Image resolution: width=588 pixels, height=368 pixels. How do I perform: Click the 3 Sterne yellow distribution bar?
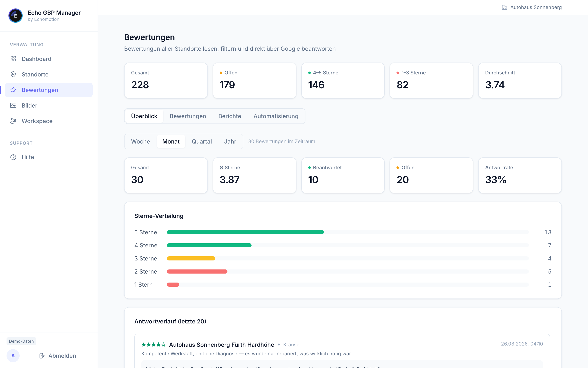click(x=191, y=258)
